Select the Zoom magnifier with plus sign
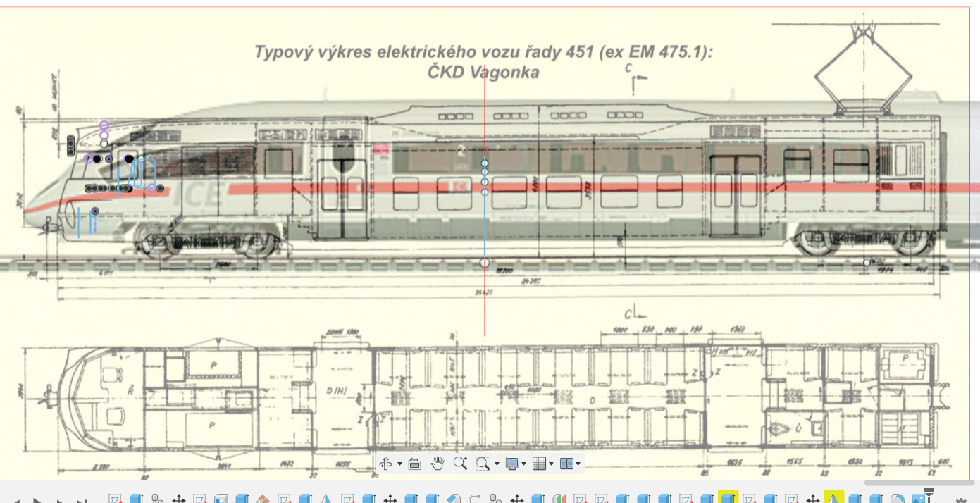Viewport: 980px width, 503px height. coord(460,464)
